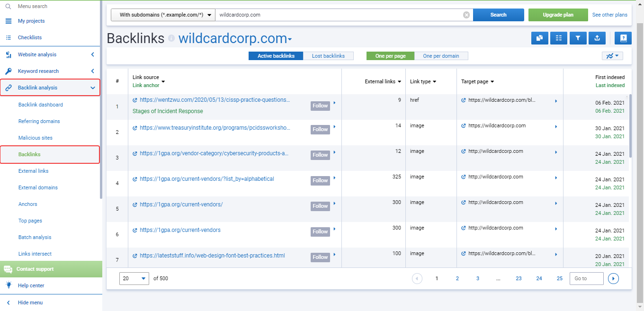Click the copy report icon
Screen dimensions: 644x311
[x=539, y=38]
